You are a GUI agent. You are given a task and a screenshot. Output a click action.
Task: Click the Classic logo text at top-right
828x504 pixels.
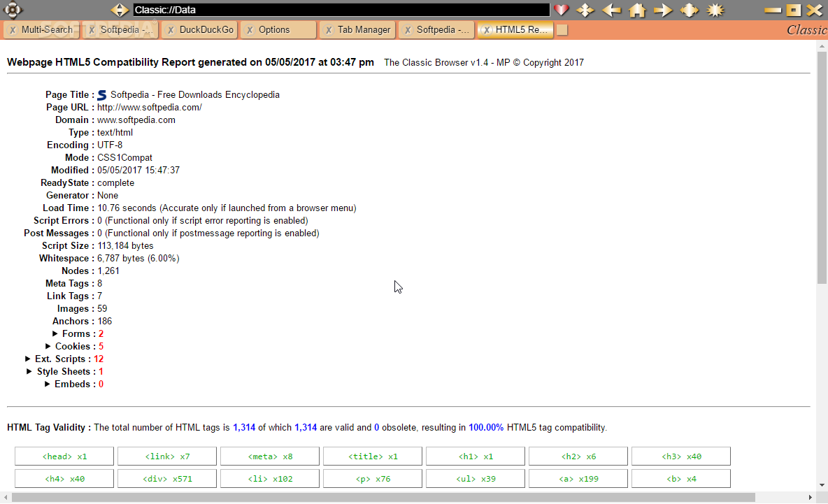(x=807, y=30)
